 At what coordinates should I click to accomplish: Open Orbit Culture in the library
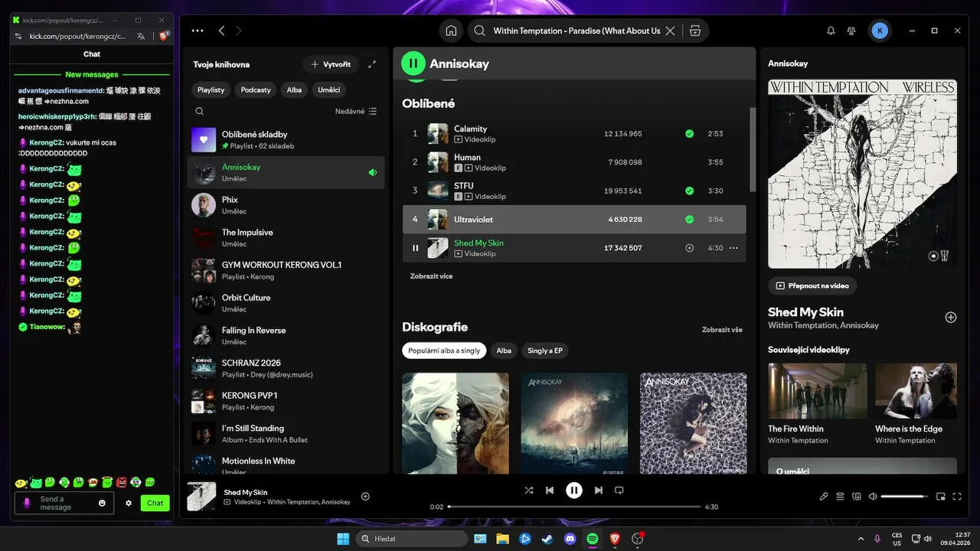(x=286, y=303)
